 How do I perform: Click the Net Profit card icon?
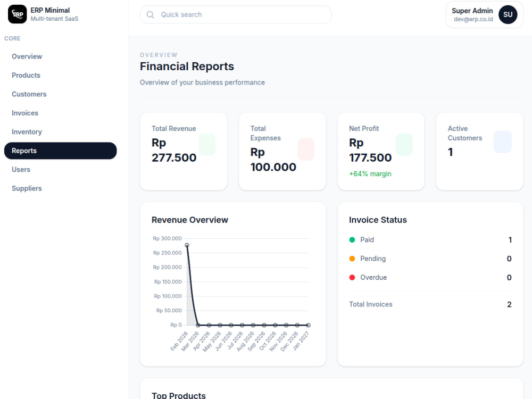pyautogui.click(x=404, y=145)
